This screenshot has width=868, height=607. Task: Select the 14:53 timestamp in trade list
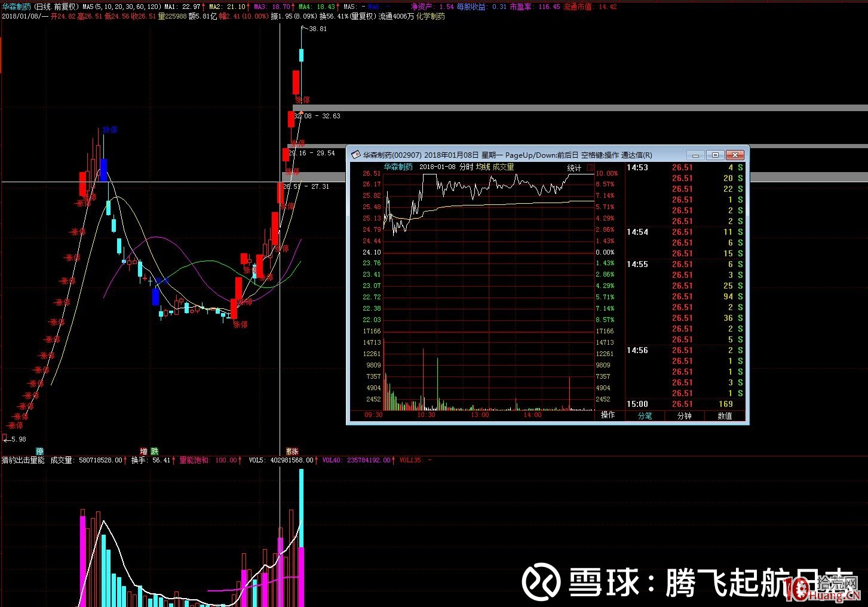pos(637,167)
